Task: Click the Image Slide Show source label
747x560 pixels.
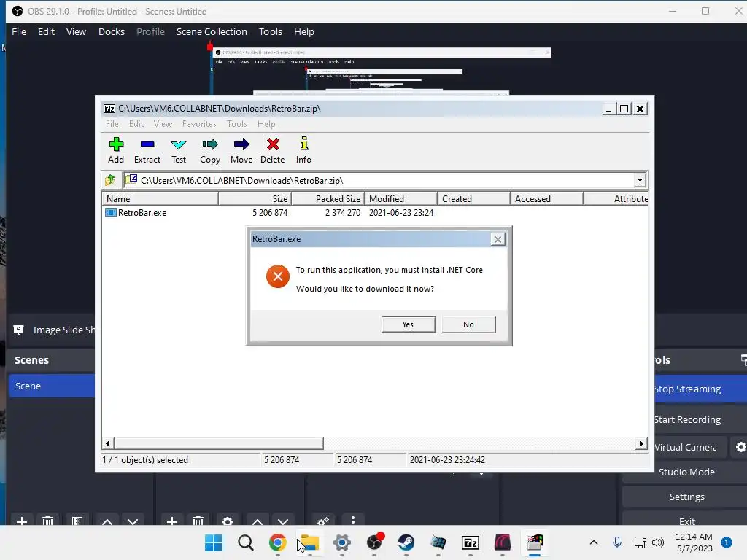Action: click(64, 330)
